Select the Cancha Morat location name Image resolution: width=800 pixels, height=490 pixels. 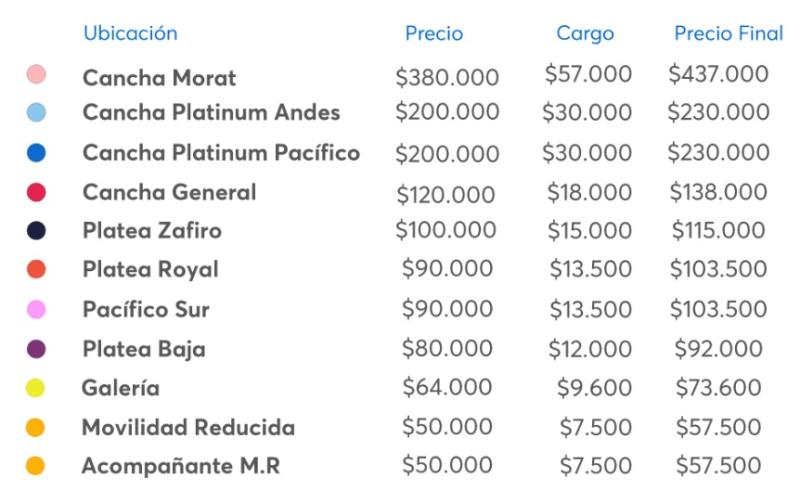[x=159, y=77]
